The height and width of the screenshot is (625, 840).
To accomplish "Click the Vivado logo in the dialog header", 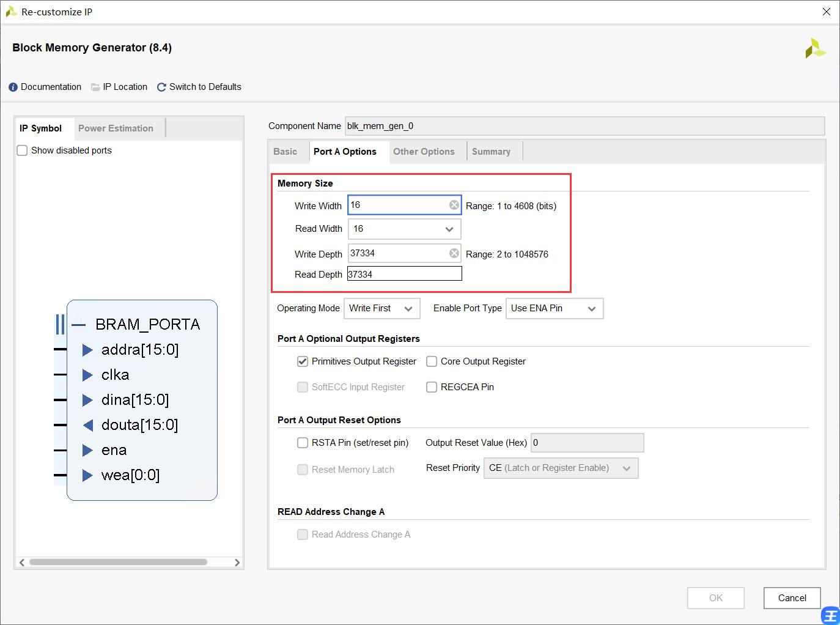I will click(x=816, y=48).
